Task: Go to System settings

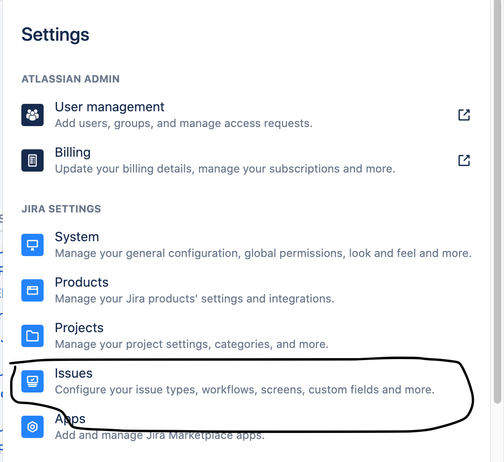Action: 77,237
